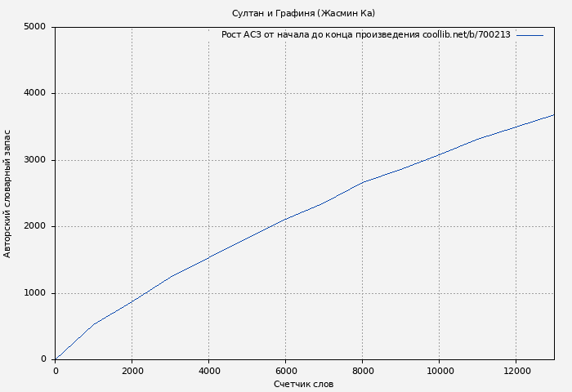Click the curve where it crosses x=8000 gridline

point(362,182)
